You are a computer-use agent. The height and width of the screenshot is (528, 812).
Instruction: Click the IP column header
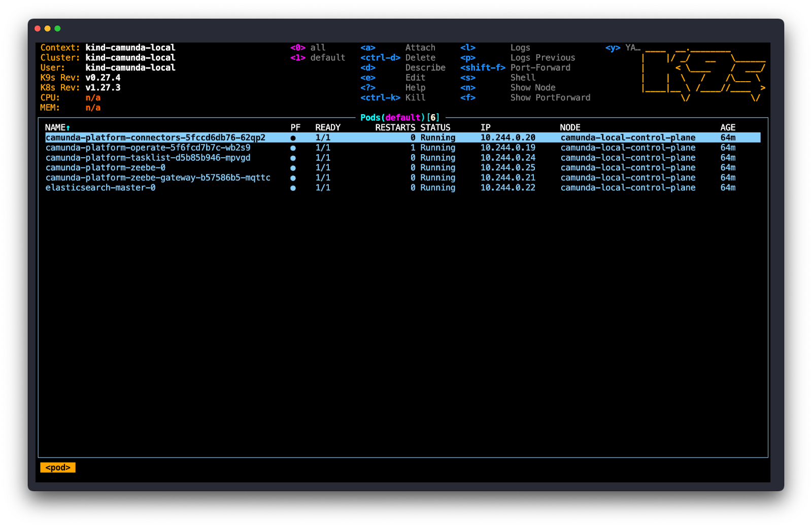click(486, 127)
